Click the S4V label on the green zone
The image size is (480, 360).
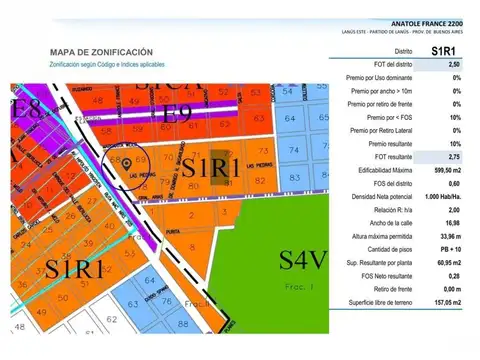303,260
